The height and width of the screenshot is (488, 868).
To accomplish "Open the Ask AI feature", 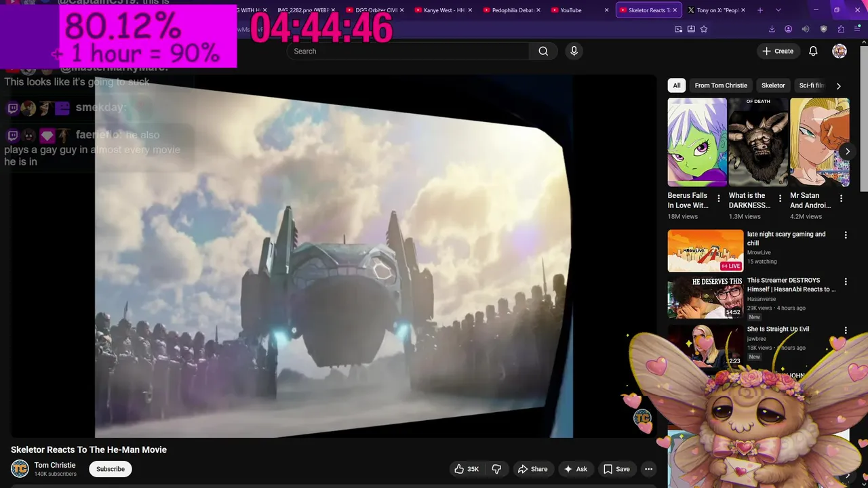I will pos(575,469).
